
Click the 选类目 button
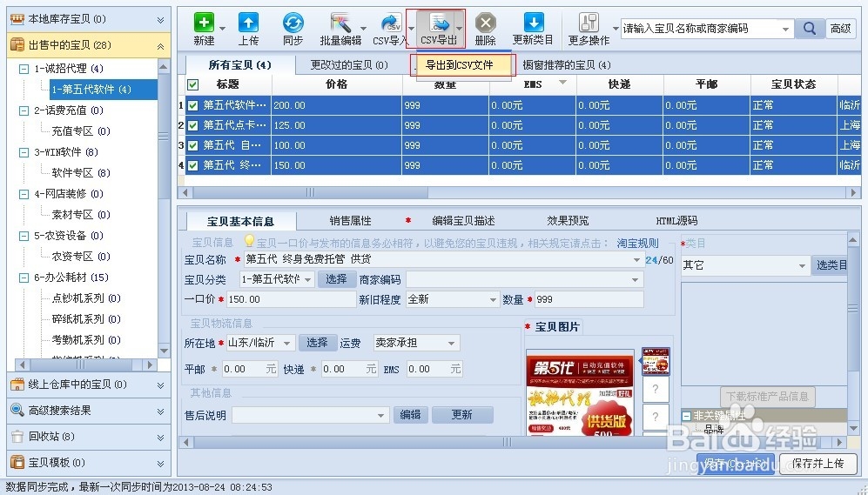(x=829, y=265)
